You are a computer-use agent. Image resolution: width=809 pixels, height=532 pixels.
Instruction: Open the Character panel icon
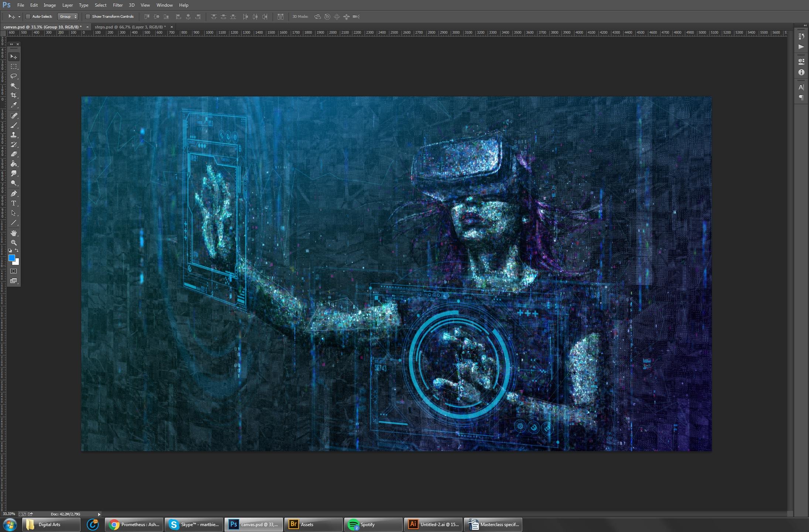(801, 88)
